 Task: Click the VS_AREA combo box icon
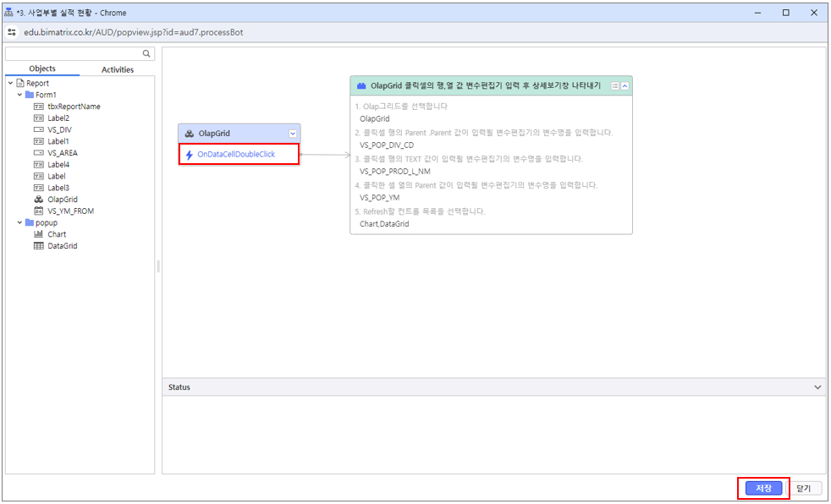click(38, 153)
